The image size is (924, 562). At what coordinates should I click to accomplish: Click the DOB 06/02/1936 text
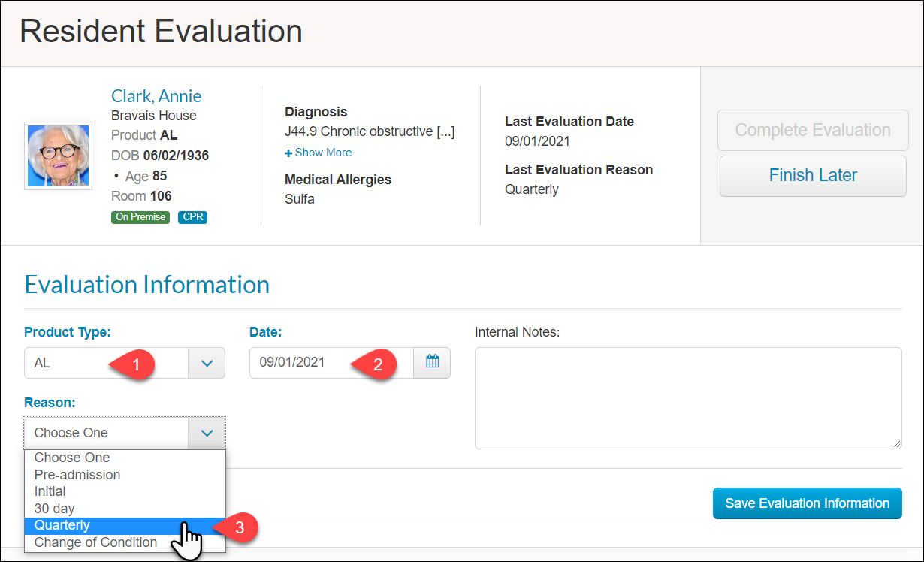(160, 156)
